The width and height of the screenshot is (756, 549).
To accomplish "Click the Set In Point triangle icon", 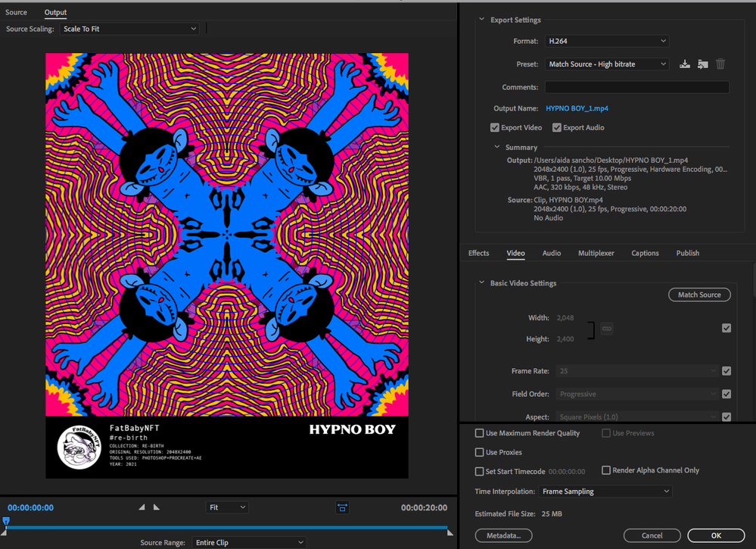I will [x=142, y=507].
